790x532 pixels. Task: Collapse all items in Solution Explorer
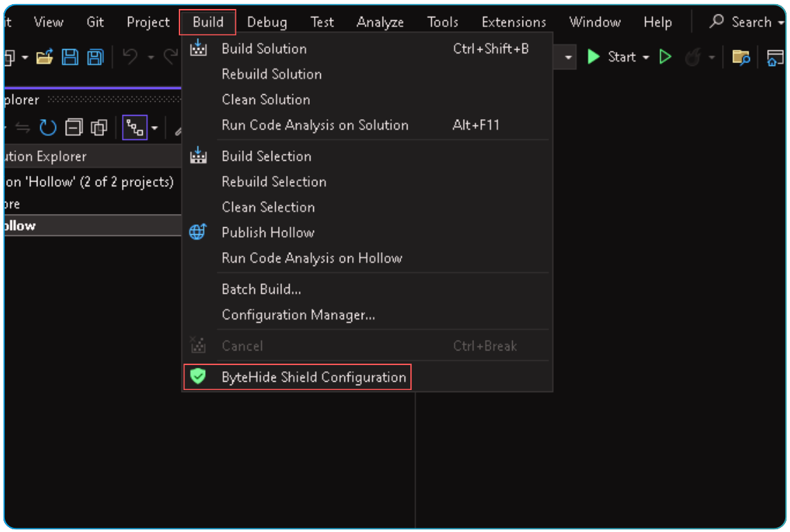pos(74,127)
